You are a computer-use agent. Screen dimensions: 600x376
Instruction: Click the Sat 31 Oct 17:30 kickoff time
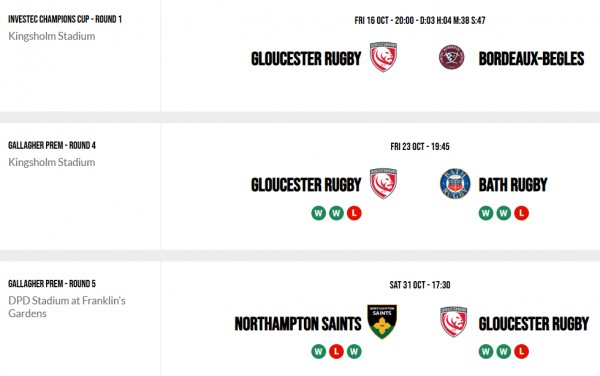click(420, 285)
